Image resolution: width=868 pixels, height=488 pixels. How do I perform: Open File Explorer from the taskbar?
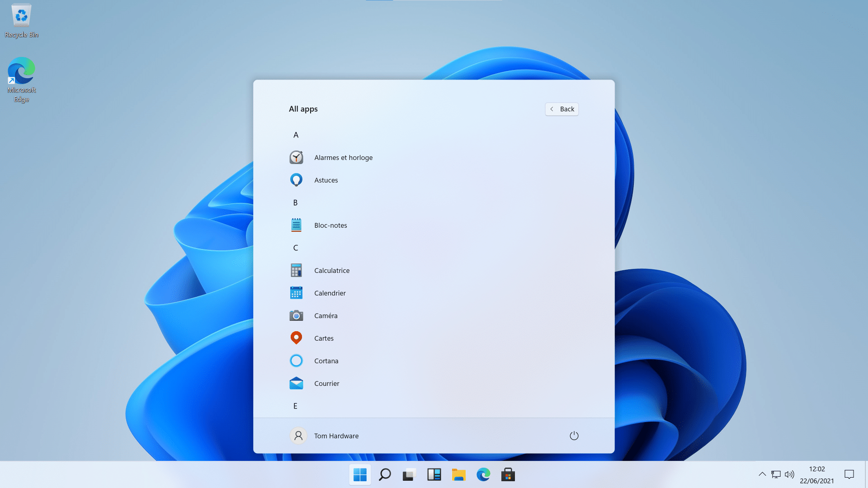pyautogui.click(x=459, y=474)
